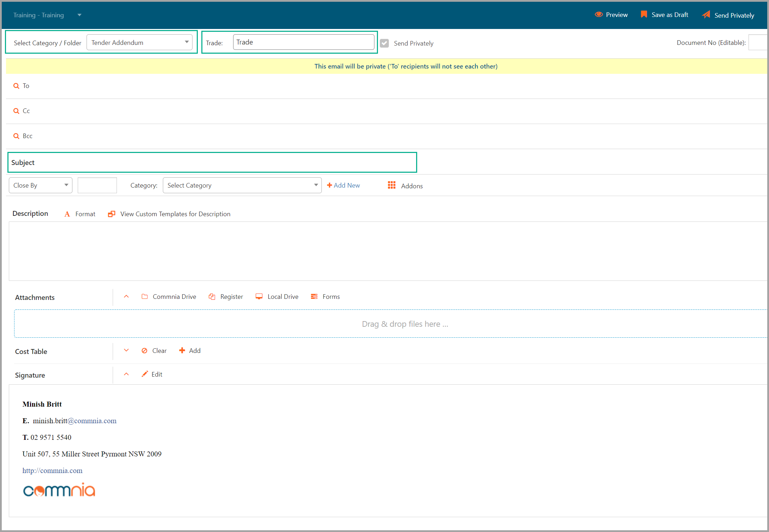Toggle the Send Privately checkbox
This screenshot has height=532, width=769.
click(384, 43)
